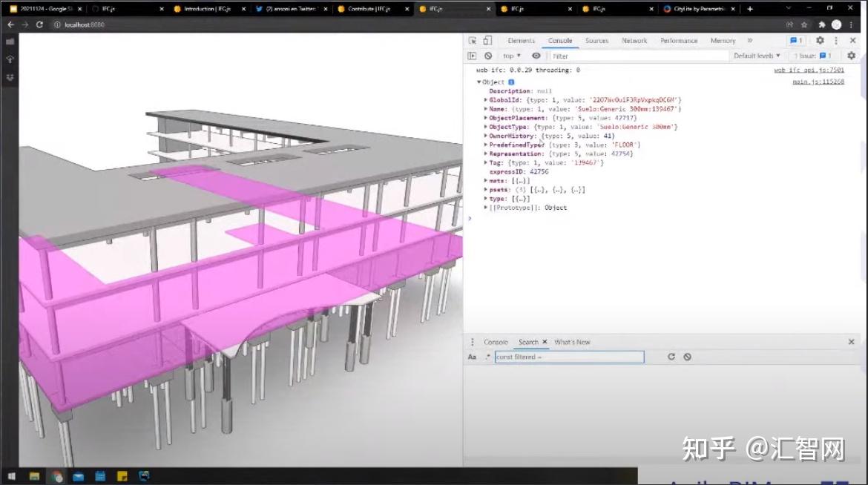
Task: Reload the localhost:8080 page
Action: point(39,24)
